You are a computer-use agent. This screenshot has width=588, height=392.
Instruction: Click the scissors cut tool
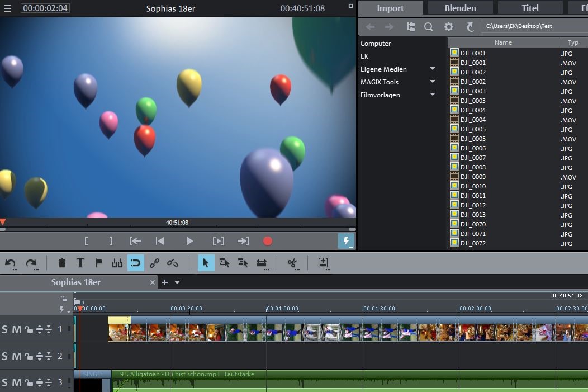pos(291,263)
